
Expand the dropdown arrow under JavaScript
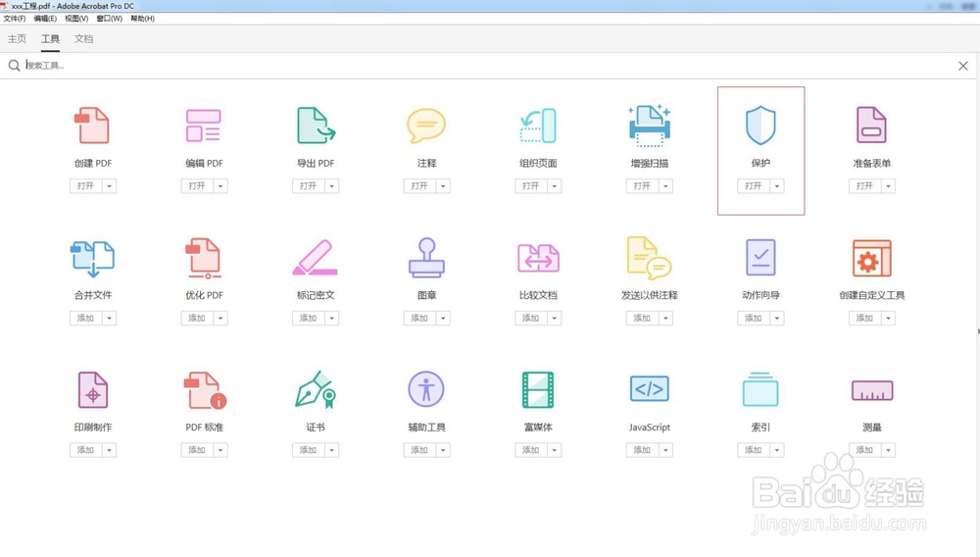coord(665,450)
